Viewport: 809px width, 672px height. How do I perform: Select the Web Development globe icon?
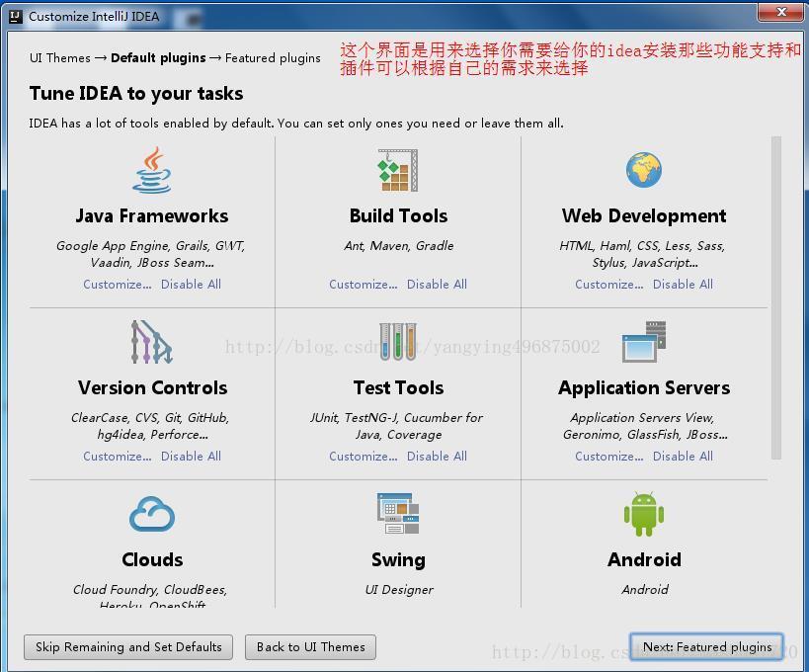tap(644, 170)
